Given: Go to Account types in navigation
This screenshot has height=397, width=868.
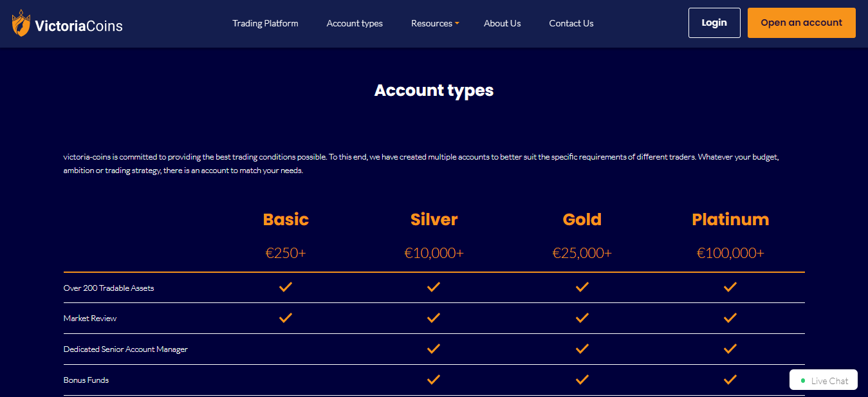Looking at the screenshot, I should click(355, 24).
